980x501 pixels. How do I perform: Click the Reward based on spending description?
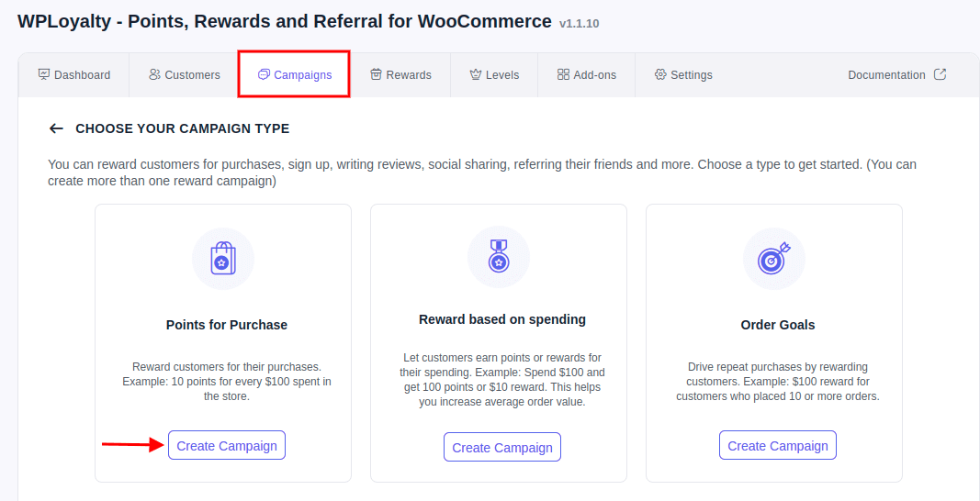502,380
